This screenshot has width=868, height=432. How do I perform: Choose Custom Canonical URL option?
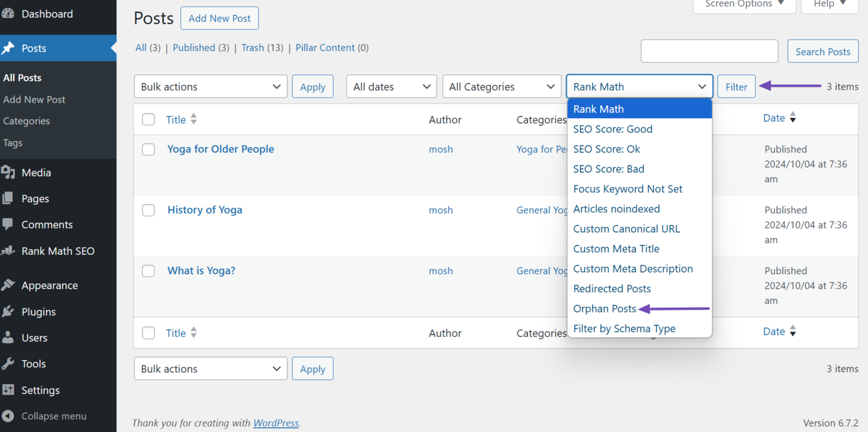coord(640,229)
